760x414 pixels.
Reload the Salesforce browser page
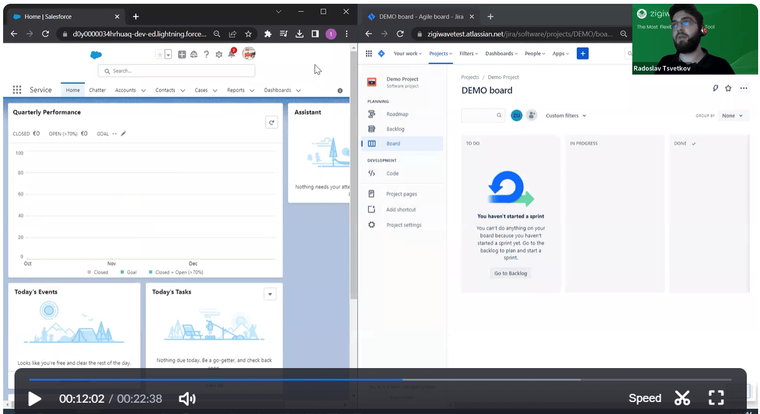pos(45,34)
